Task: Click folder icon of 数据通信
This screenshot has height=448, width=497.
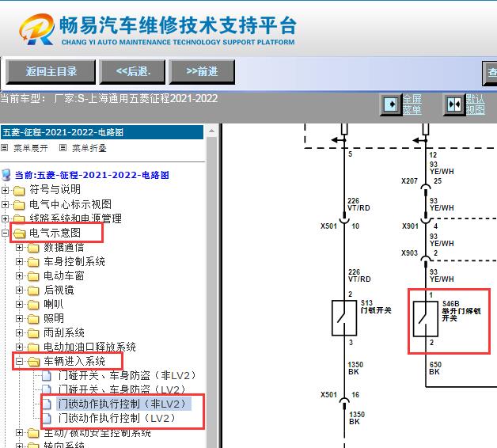Action: [x=33, y=248]
